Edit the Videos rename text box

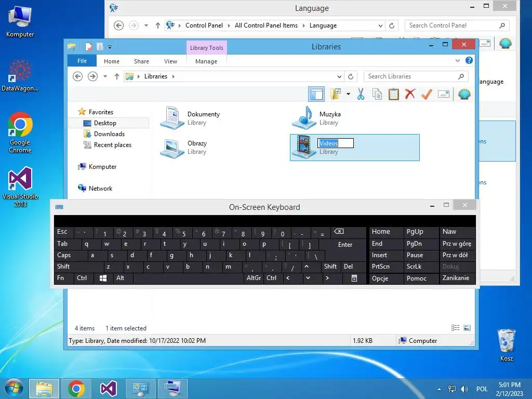pos(336,143)
